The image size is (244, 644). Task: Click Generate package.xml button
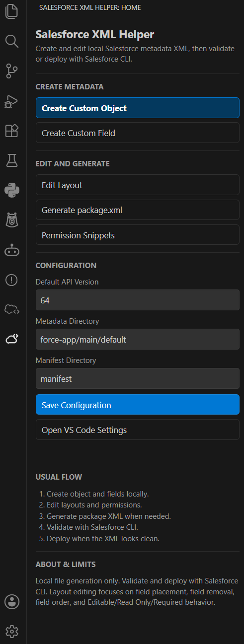point(138,210)
